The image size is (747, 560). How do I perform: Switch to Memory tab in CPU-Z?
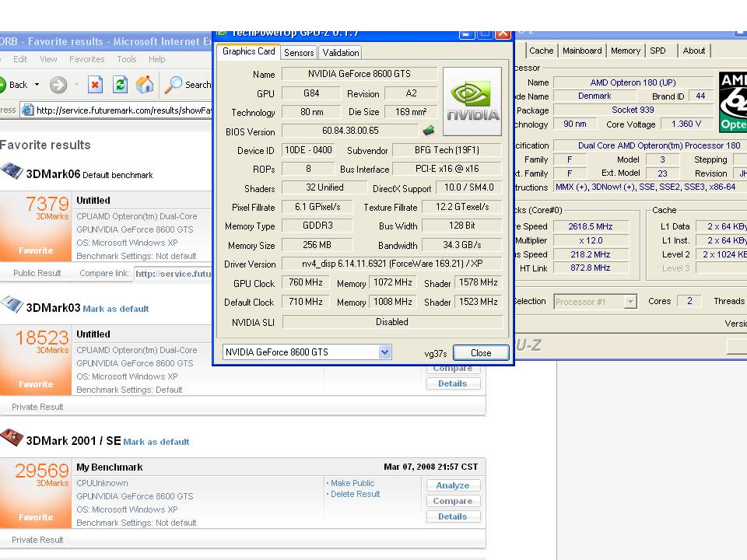tap(626, 51)
